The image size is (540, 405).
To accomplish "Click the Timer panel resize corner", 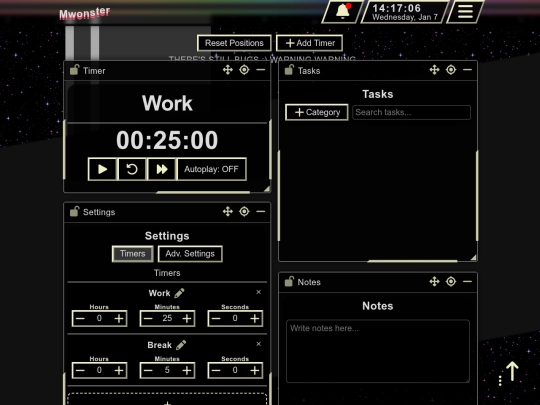I will point(267,189).
